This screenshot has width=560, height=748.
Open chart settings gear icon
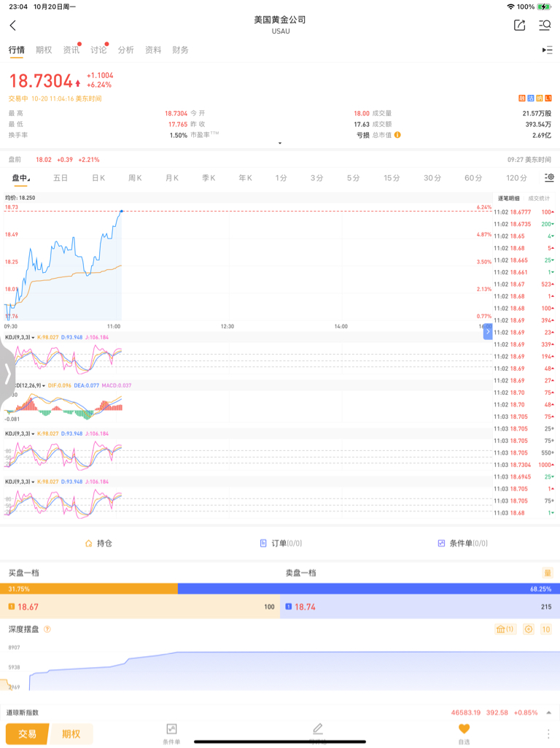[549, 177]
